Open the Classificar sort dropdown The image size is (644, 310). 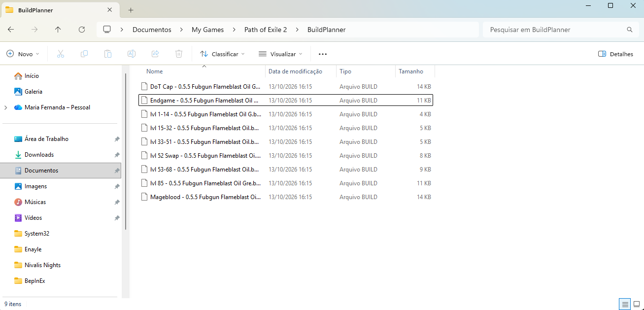coord(222,54)
